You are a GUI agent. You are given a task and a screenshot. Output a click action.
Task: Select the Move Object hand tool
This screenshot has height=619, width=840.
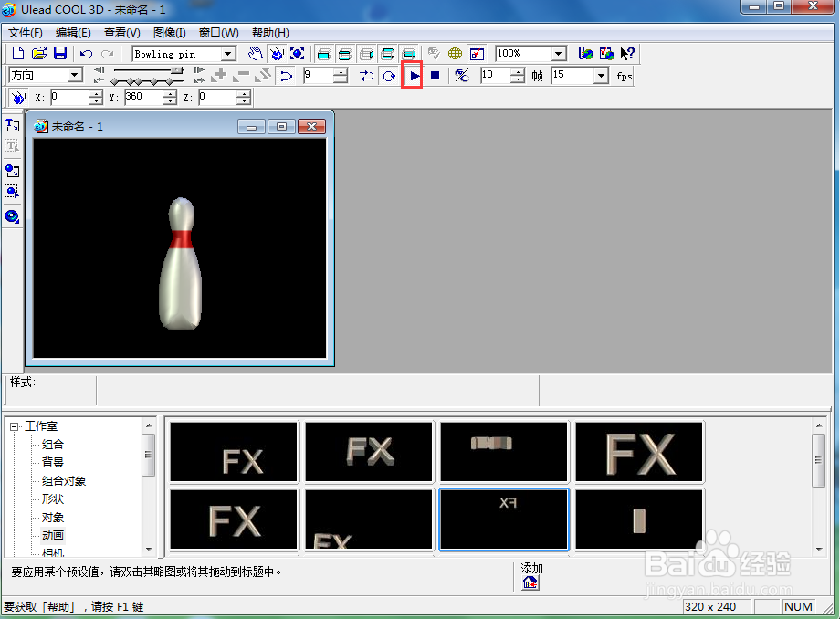256,54
